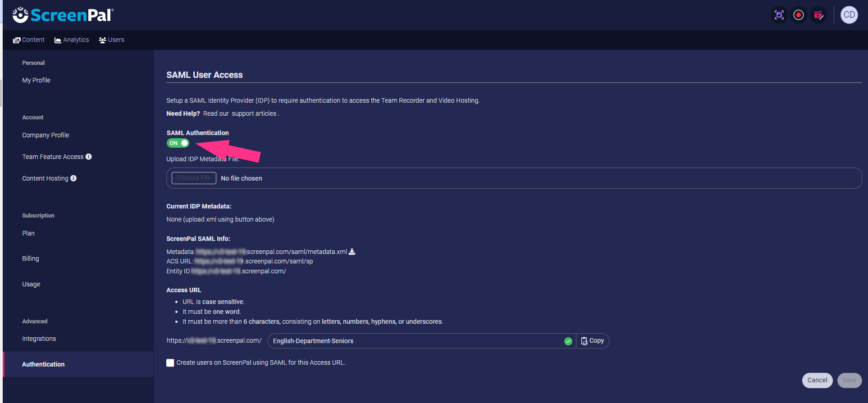Turn off the SAML Authentication toggle
The width and height of the screenshot is (868, 403).
(x=178, y=143)
